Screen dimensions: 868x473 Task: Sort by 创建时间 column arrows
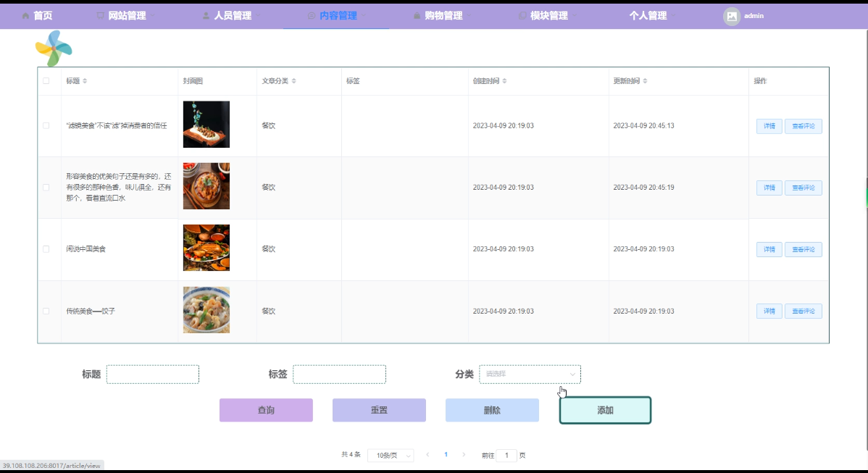pos(504,81)
